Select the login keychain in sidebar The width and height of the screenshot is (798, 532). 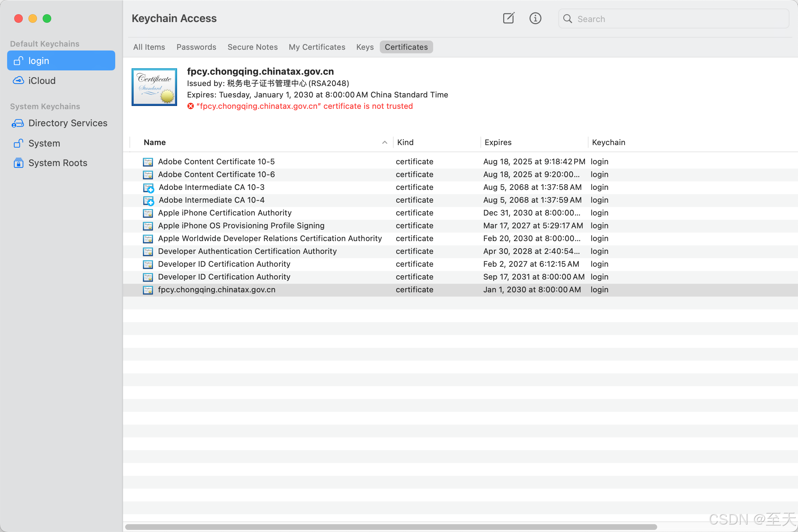coord(61,61)
